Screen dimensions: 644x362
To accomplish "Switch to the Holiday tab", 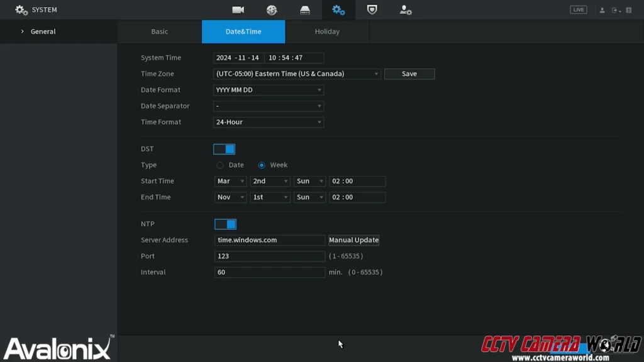I will pos(327,31).
